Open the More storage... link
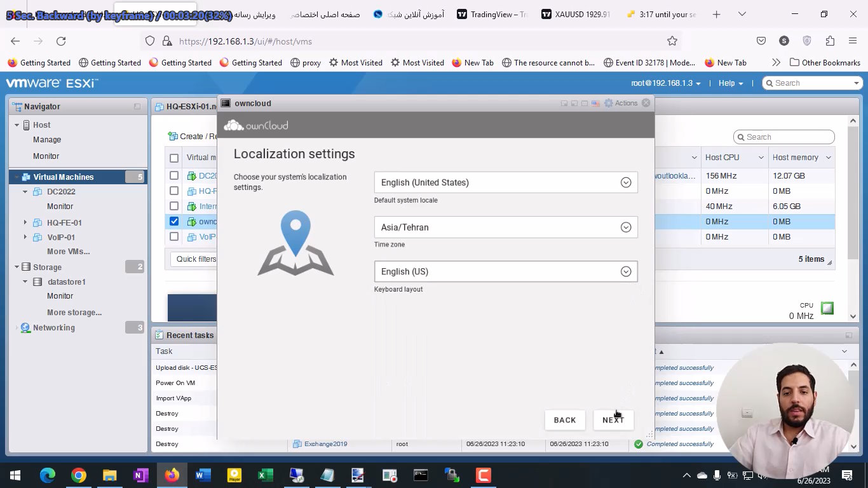Screen dimensions: 868x488 click(x=74, y=313)
